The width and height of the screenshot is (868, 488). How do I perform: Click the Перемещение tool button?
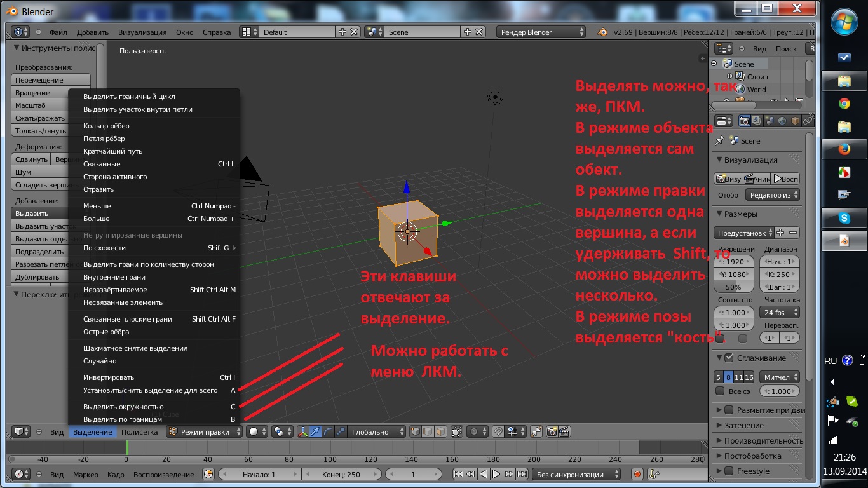click(51, 80)
